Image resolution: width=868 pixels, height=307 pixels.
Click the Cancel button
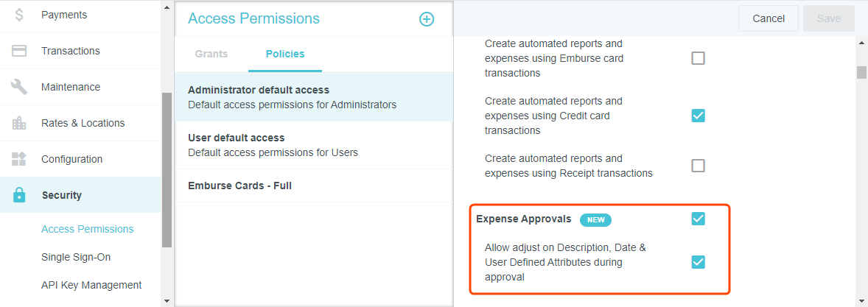[769, 18]
